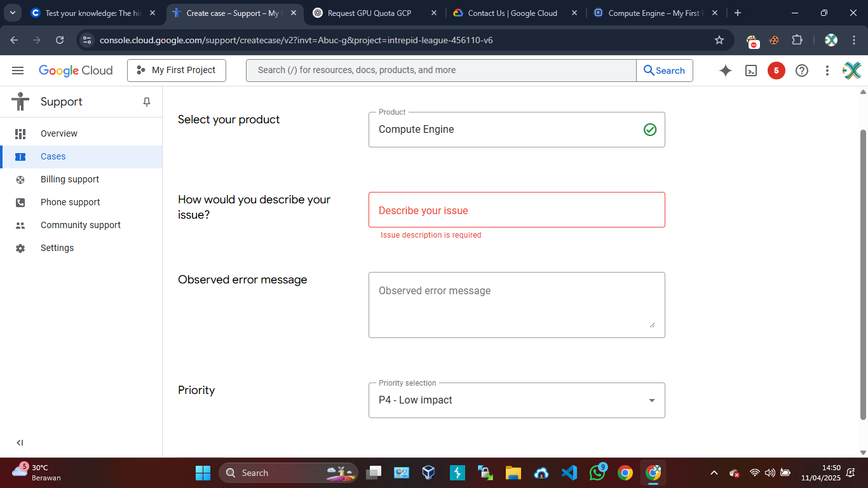
Task: Click the Google Cloud logo
Action: [76, 71]
